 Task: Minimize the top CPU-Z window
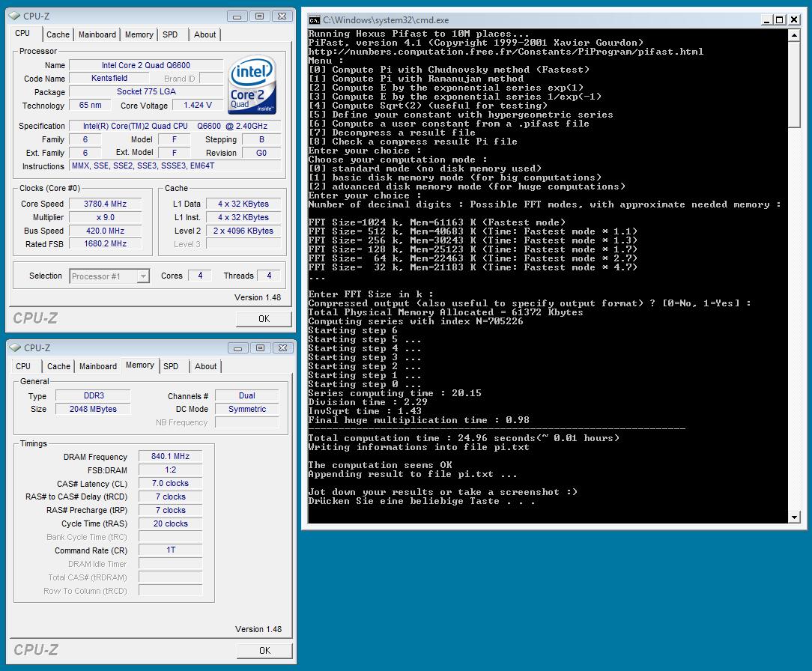(x=237, y=16)
